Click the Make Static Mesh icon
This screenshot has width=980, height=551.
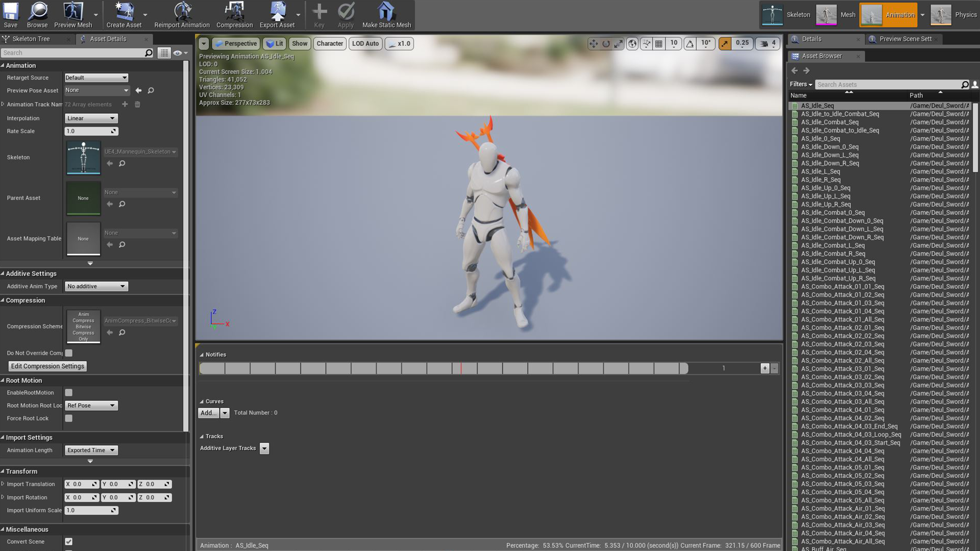pos(386,11)
